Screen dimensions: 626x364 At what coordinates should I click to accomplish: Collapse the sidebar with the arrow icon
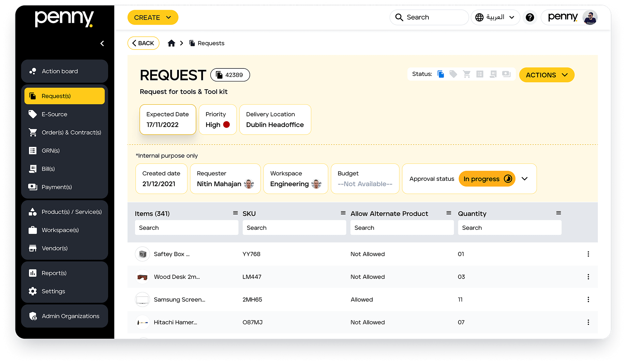pyautogui.click(x=102, y=43)
